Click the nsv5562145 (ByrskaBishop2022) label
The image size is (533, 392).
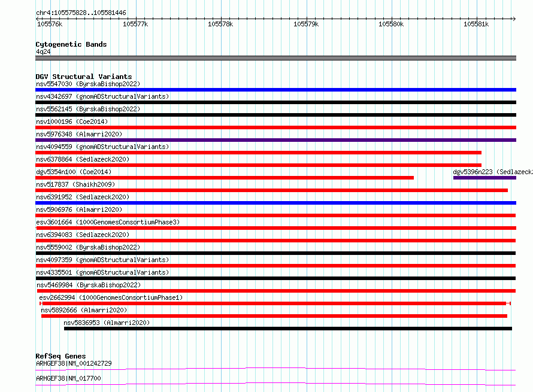(x=88, y=109)
